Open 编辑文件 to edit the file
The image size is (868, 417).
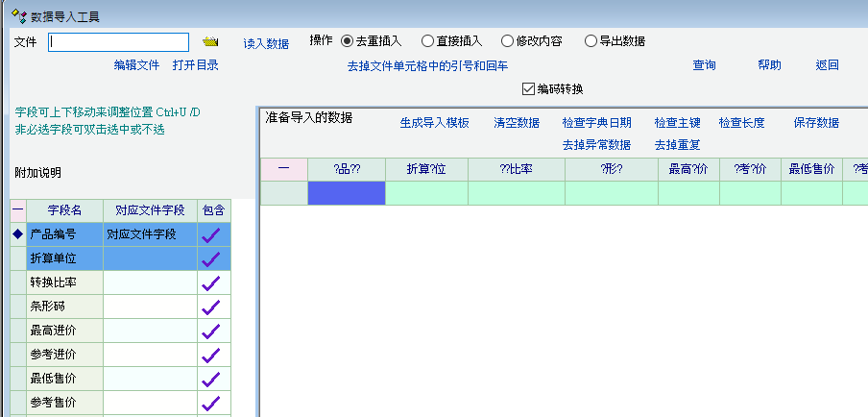click(x=136, y=65)
